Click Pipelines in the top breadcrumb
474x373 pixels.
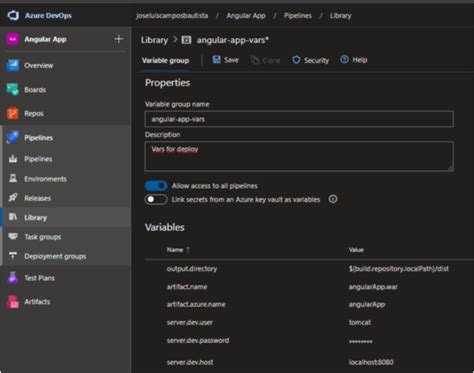click(298, 16)
